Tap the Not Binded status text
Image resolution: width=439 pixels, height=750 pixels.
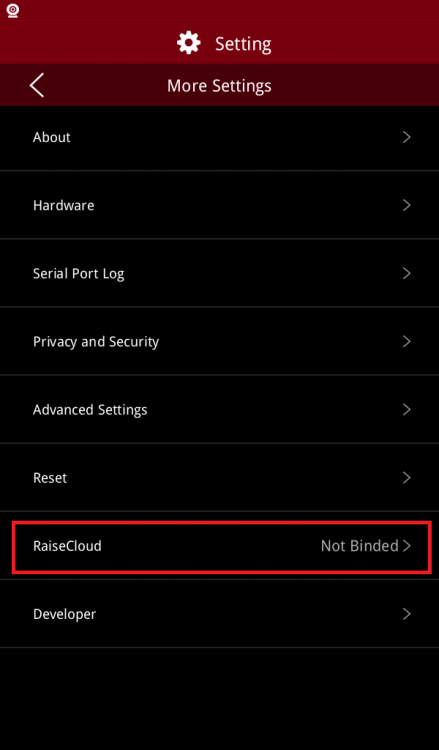coord(360,546)
